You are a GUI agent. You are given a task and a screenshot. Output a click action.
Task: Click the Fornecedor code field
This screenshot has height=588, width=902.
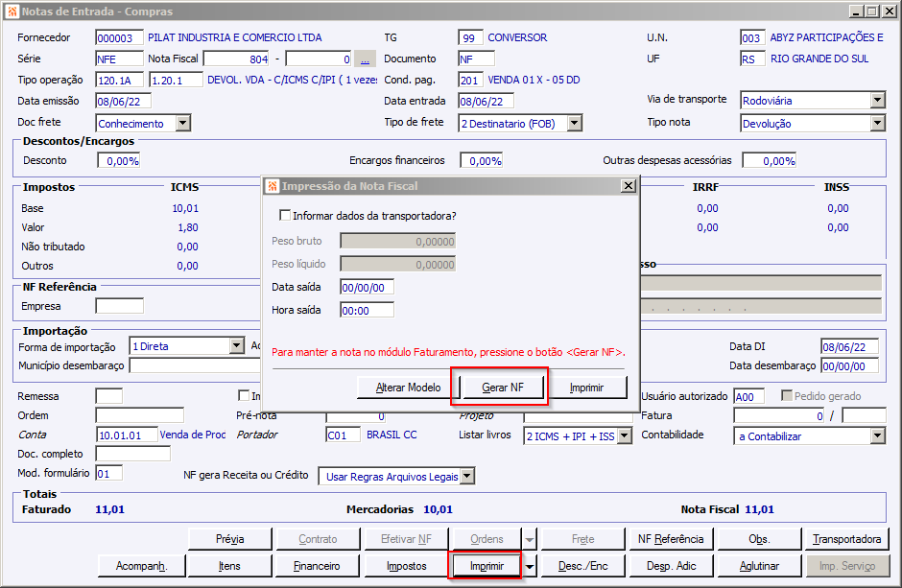tap(119, 38)
